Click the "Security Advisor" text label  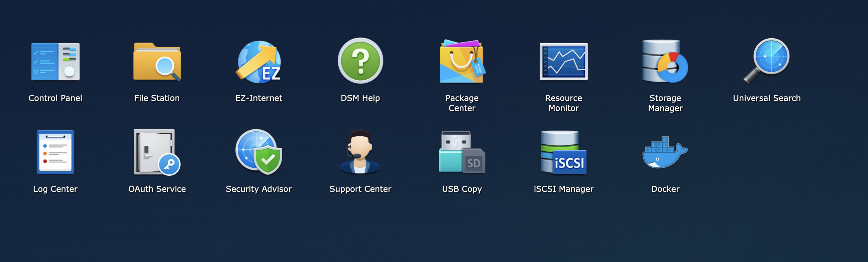(x=259, y=189)
